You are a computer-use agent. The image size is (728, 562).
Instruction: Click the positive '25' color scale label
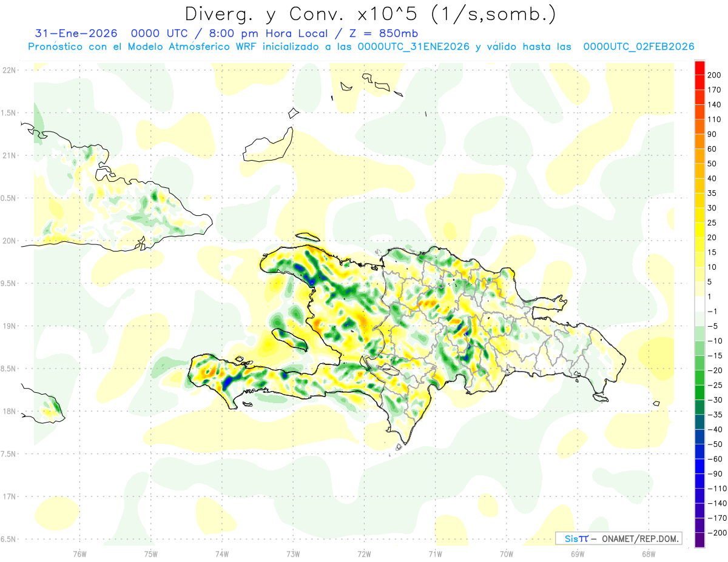[712, 222]
